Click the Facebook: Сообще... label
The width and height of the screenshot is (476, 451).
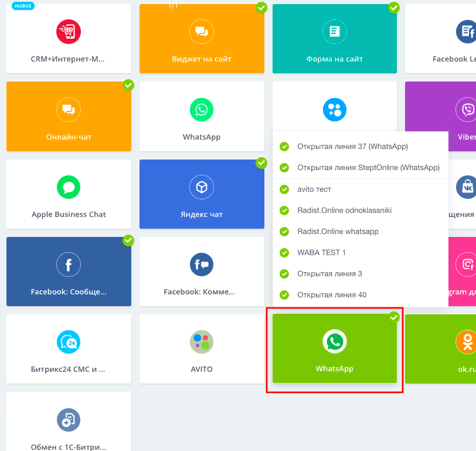[x=69, y=292]
